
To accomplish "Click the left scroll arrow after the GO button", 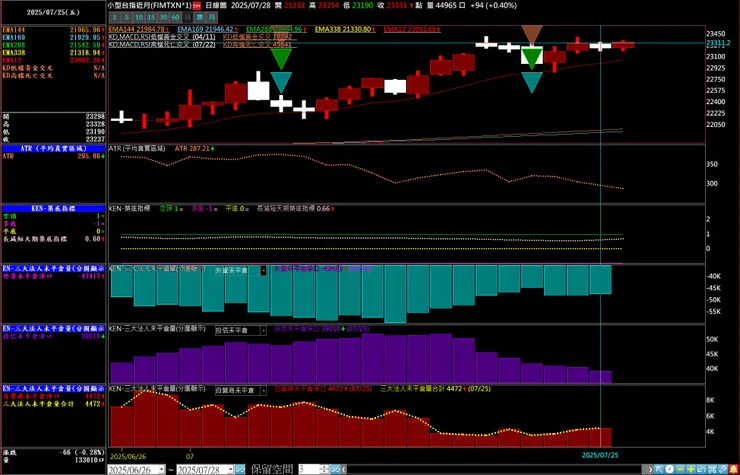I will 344,469.
